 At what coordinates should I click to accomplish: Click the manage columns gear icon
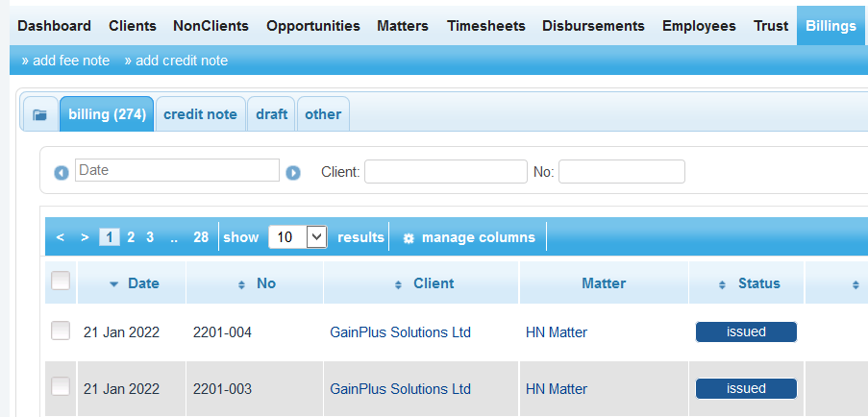pos(409,238)
